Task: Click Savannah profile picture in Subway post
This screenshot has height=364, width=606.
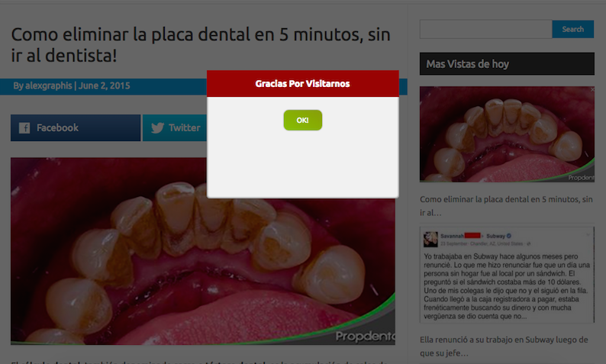Action: (430, 239)
